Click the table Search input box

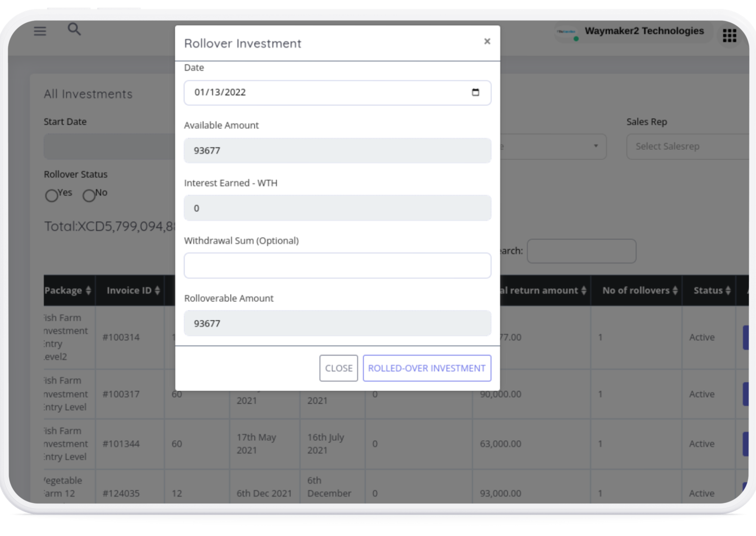click(x=581, y=251)
